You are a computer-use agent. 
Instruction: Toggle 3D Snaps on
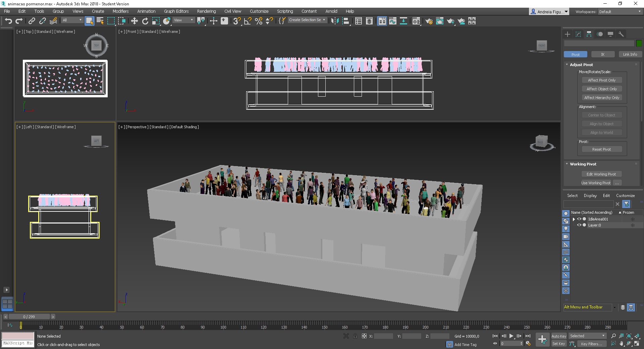coord(237,21)
